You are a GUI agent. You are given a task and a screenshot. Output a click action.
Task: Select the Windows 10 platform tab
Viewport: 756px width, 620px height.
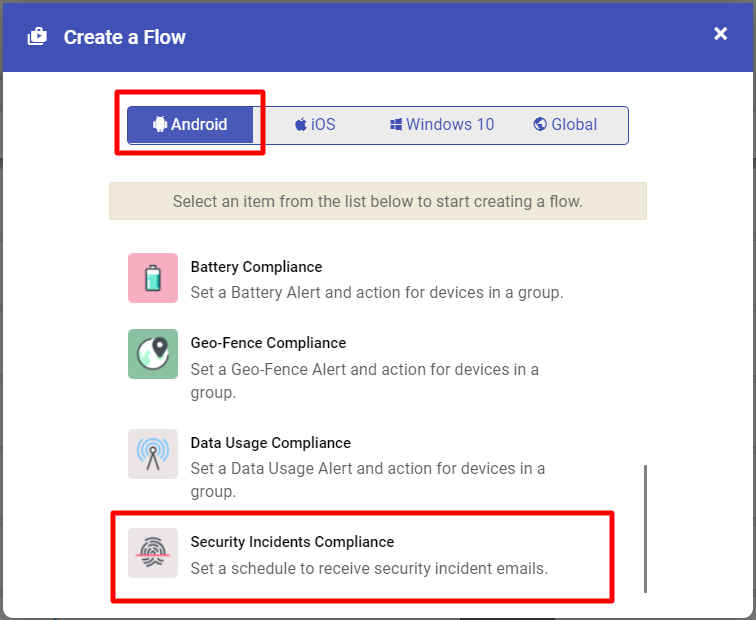tap(442, 124)
